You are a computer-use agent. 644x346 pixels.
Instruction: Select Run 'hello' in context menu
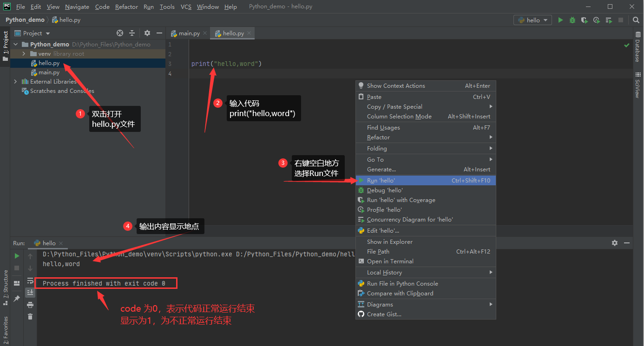426,180
